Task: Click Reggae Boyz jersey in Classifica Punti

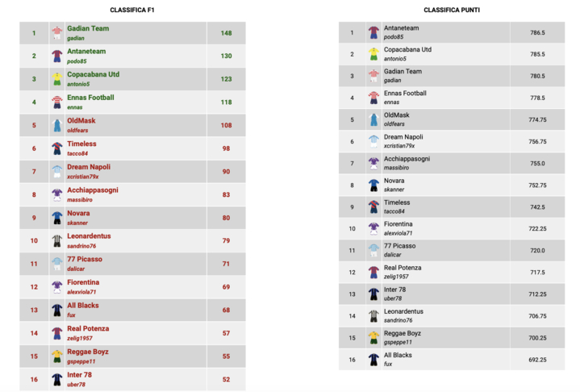Action: click(x=373, y=338)
